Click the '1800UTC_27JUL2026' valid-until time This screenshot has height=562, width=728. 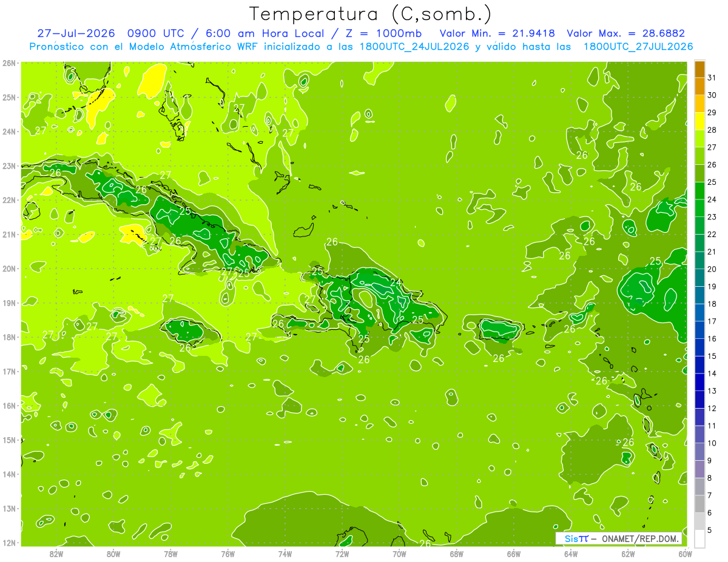(638, 46)
